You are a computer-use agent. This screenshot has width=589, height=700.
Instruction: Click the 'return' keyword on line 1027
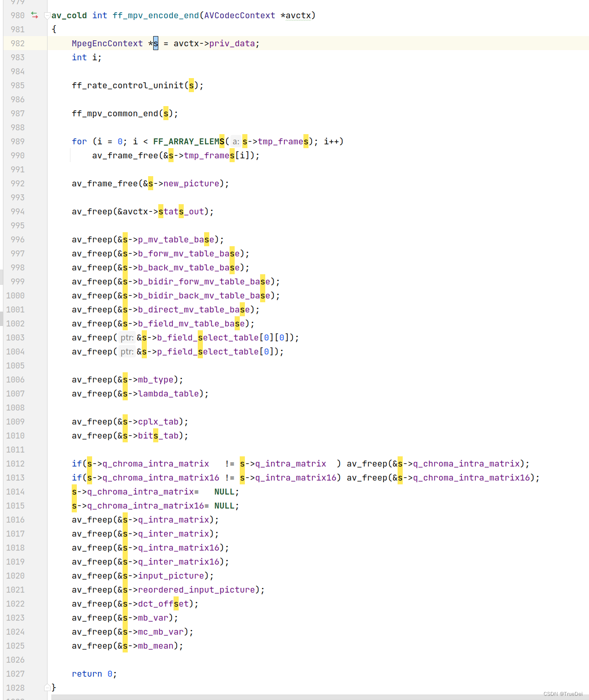click(87, 674)
